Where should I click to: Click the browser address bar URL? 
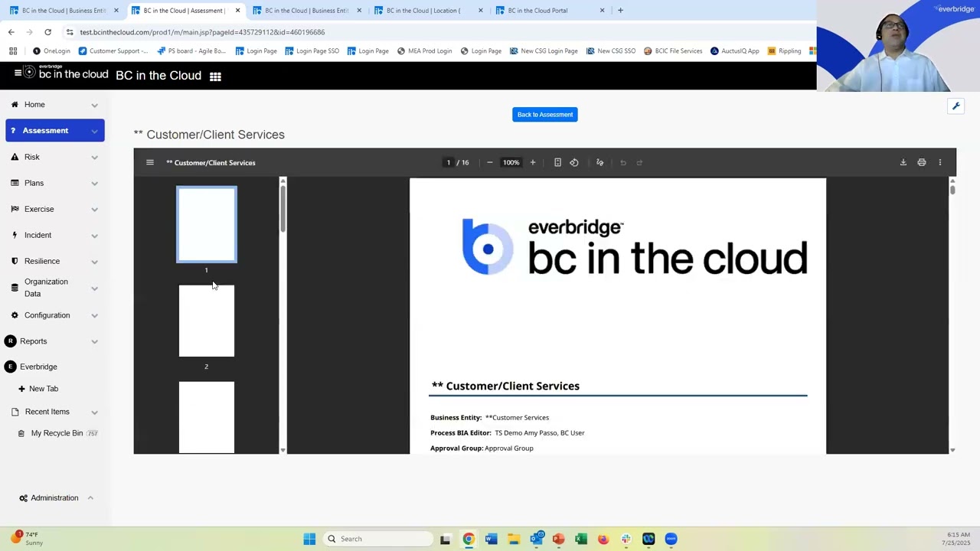pyautogui.click(x=202, y=32)
